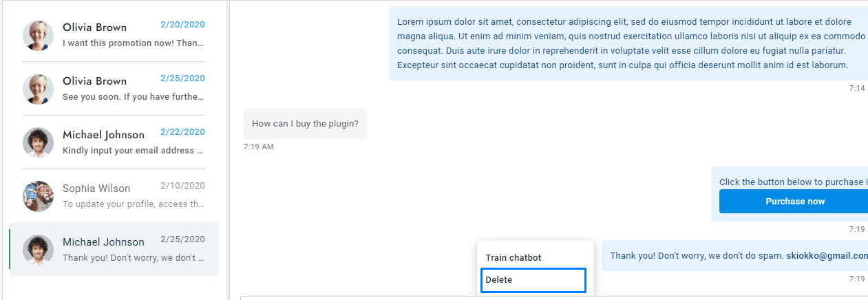Open the skiokko@gmail.com email link

tap(827, 256)
